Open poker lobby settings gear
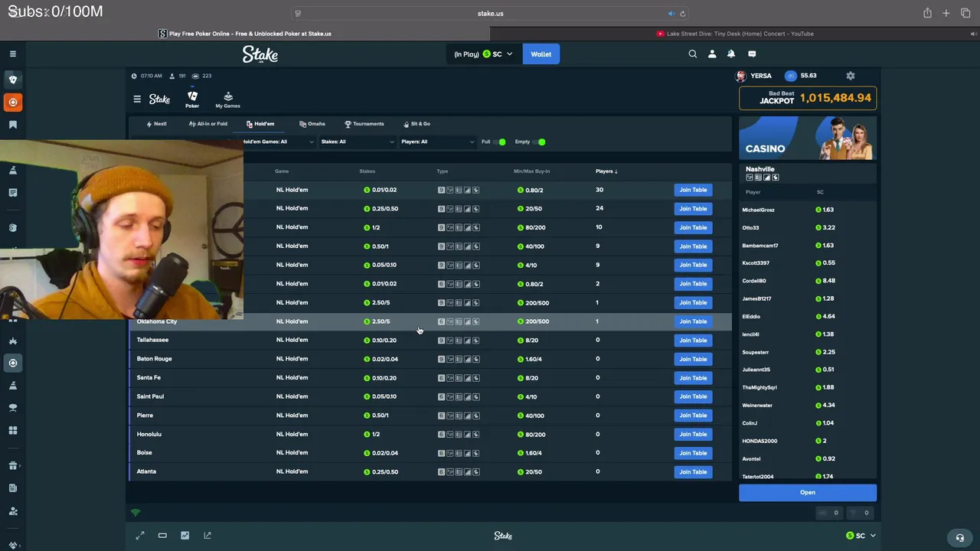 coord(851,76)
